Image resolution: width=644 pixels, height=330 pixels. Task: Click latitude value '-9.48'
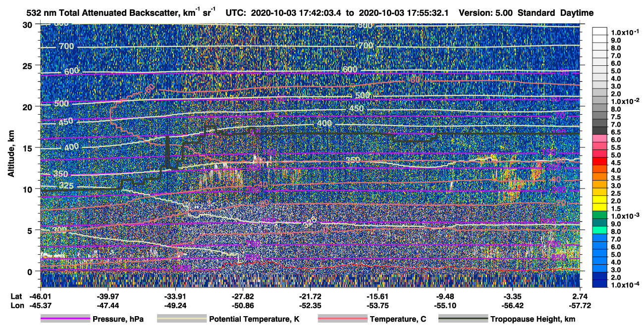[x=445, y=296]
